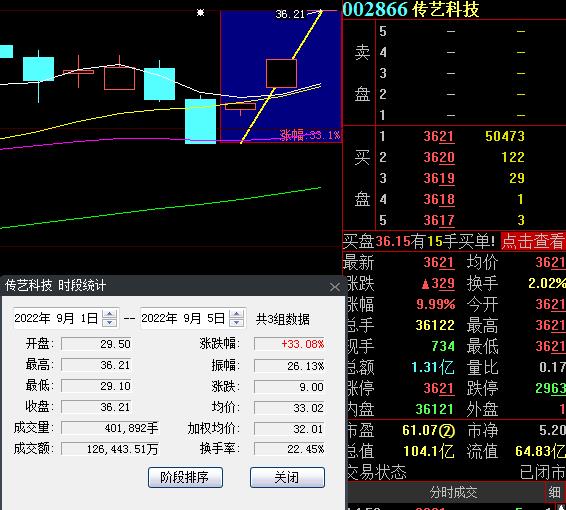Viewport: 566px width, 510px height.
Task: Click the red 点击查看 link
Action: (533, 241)
